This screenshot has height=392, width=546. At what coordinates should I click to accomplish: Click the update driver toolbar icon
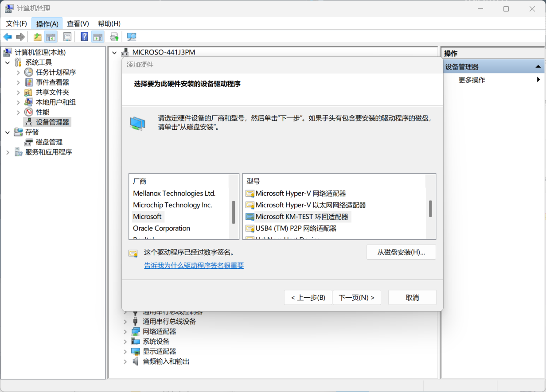click(114, 37)
